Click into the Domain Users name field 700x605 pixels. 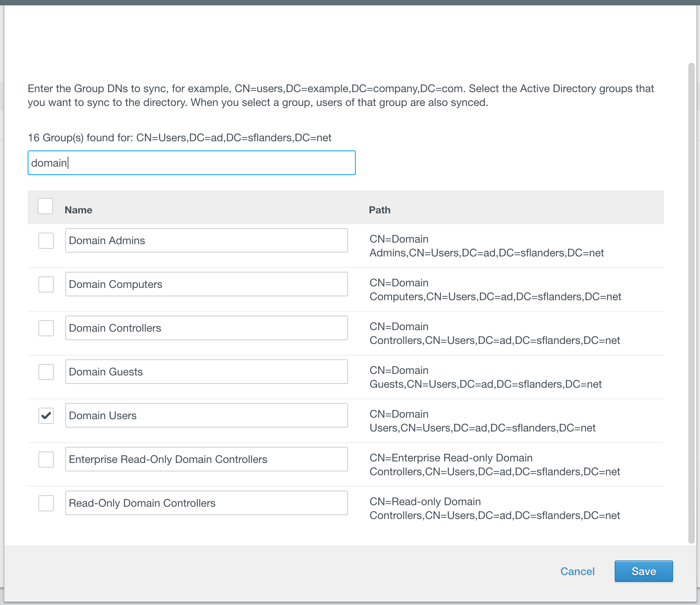point(206,416)
